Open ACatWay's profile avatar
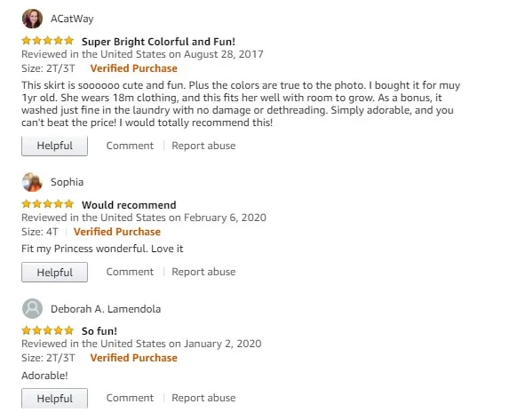Viewport: 525px width, 420px height. [32, 19]
